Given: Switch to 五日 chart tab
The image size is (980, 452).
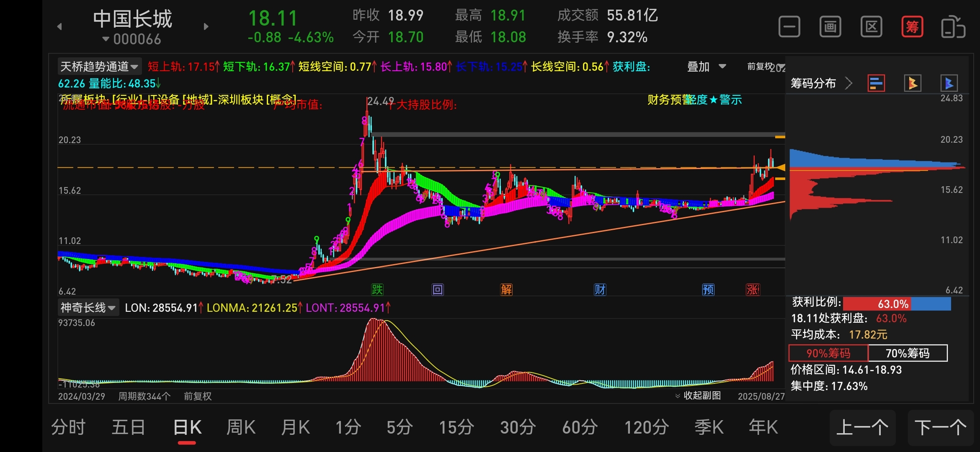Looking at the screenshot, I should (128, 428).
